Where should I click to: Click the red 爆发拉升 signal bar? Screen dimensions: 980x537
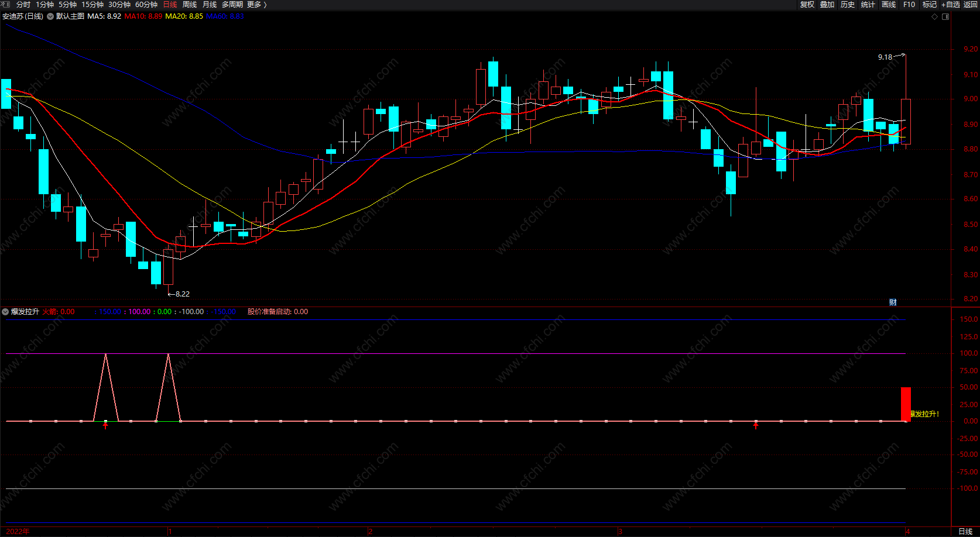pos(906,404)
